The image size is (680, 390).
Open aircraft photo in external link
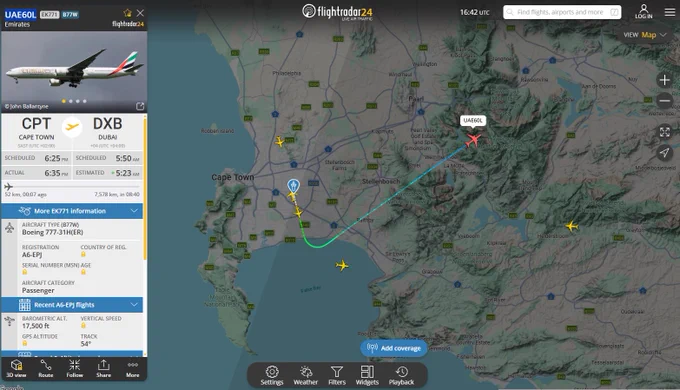click(140, 106)
